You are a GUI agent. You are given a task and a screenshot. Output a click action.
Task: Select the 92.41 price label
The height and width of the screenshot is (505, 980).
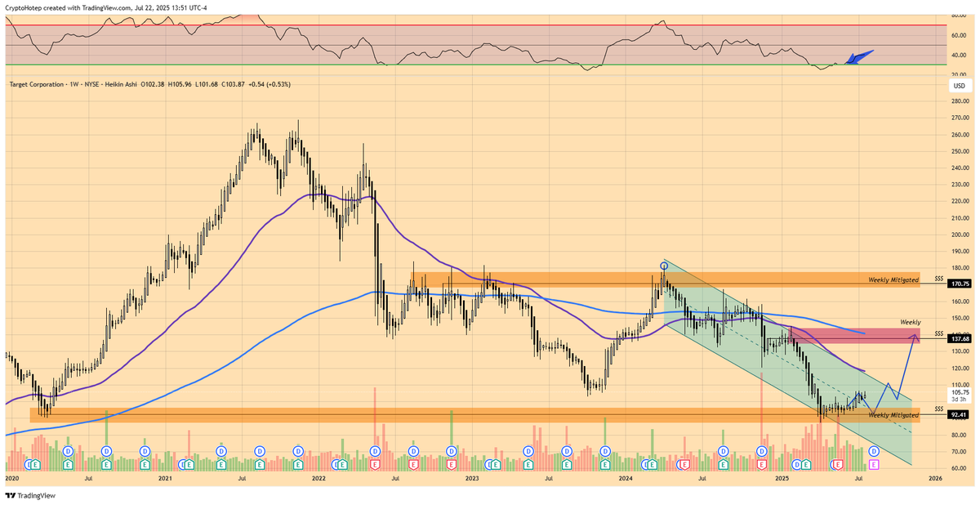click(959, 414)
